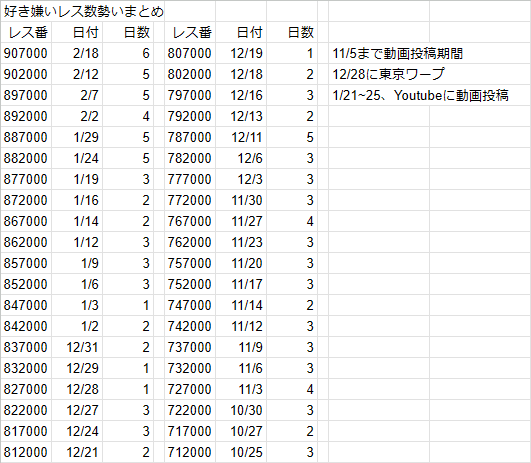Select cell 722000

pyautogui.click(x=190, y=410)
